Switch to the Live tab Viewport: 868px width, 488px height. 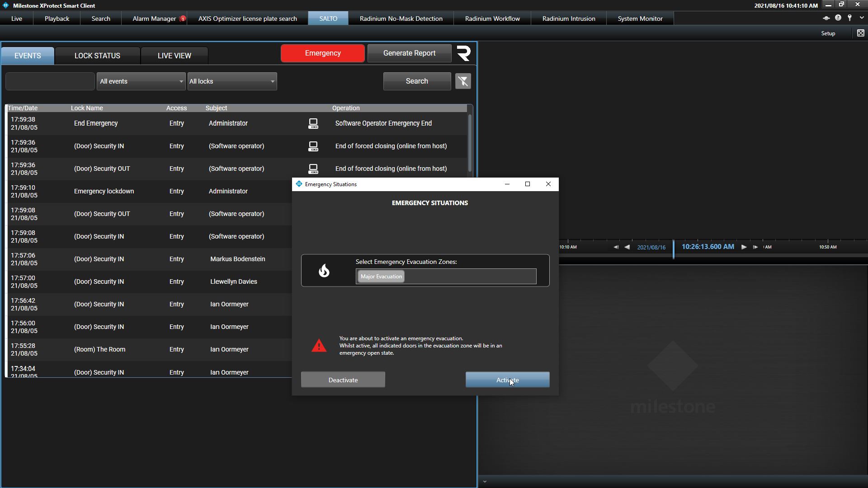17,19
